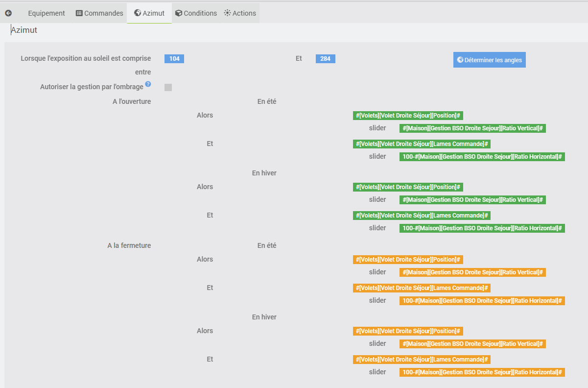588x388 pixels.
Task: Click green Ratio Vertical slider for ouverture En hiver
Action: point(472,200)
